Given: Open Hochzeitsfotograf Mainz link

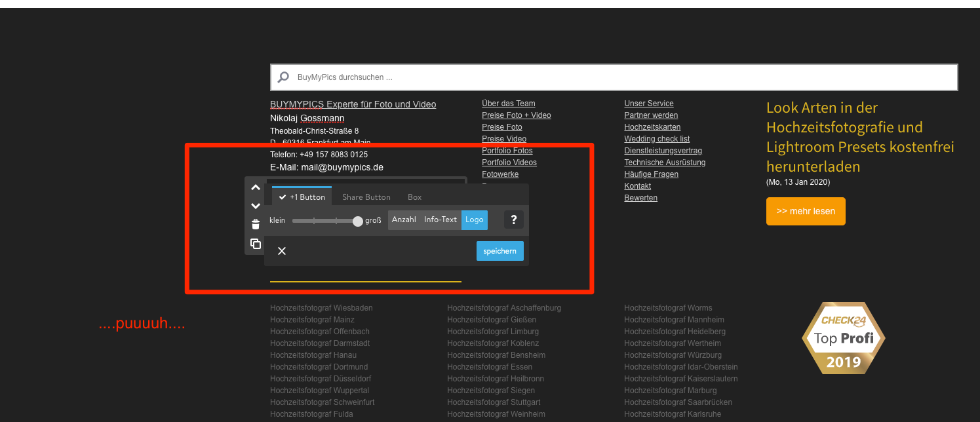Looking at the screenshot, I should point(312,320).
